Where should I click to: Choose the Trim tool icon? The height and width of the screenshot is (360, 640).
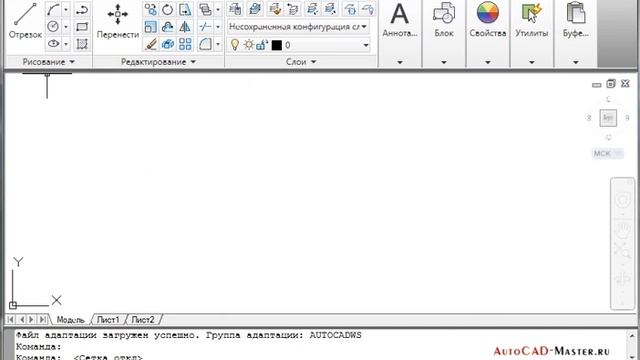pyautogui.click(x=205, y=27)
